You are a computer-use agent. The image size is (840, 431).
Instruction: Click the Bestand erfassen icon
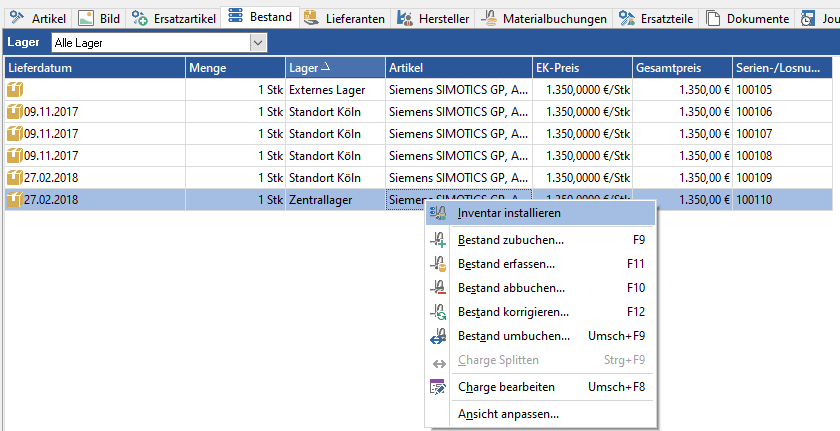438,264
